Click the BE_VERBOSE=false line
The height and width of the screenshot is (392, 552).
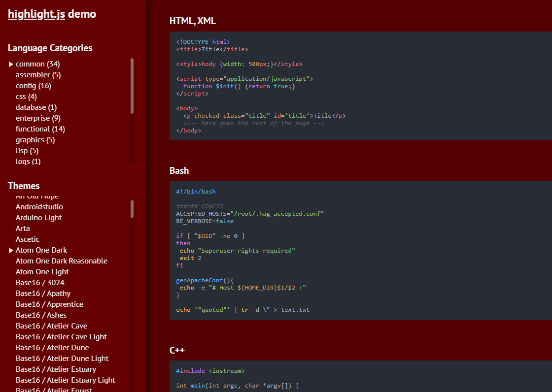point(205,221)
